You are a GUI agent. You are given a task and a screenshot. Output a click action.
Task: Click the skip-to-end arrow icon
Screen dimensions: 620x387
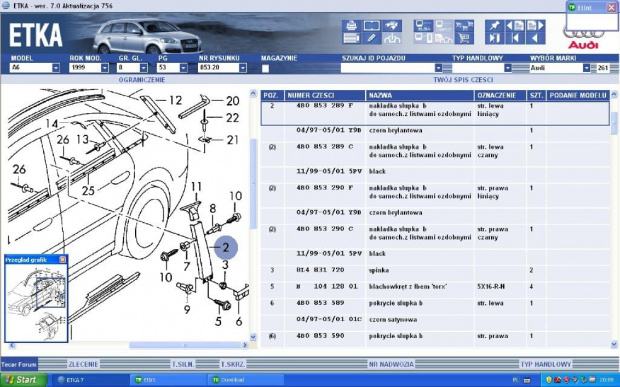click(x=494, y=38)
